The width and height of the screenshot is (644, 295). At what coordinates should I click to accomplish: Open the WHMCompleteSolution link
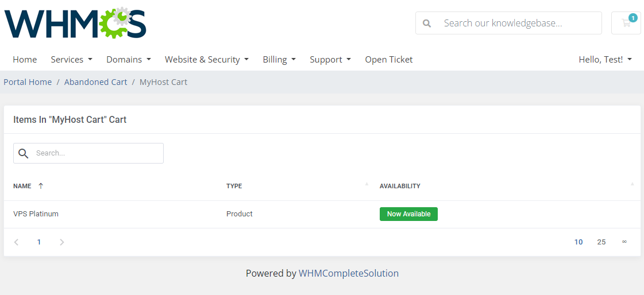click(x=348, y=273)
